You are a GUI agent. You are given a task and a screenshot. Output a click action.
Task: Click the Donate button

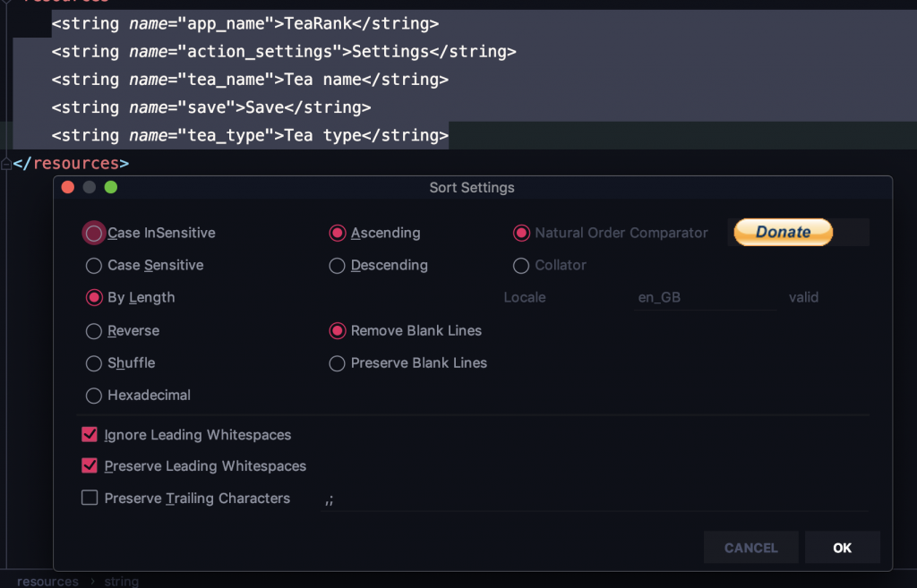point(784,232)
